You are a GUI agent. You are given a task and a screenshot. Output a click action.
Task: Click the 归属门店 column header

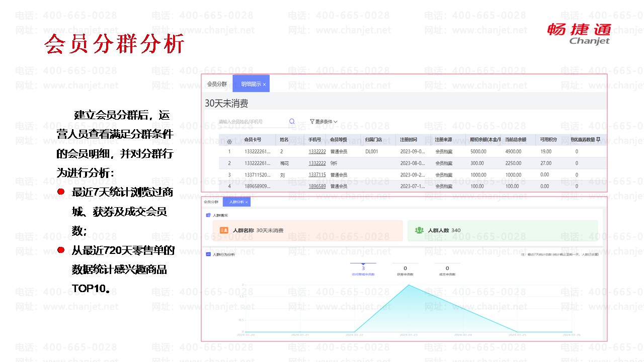coord(373,139)
